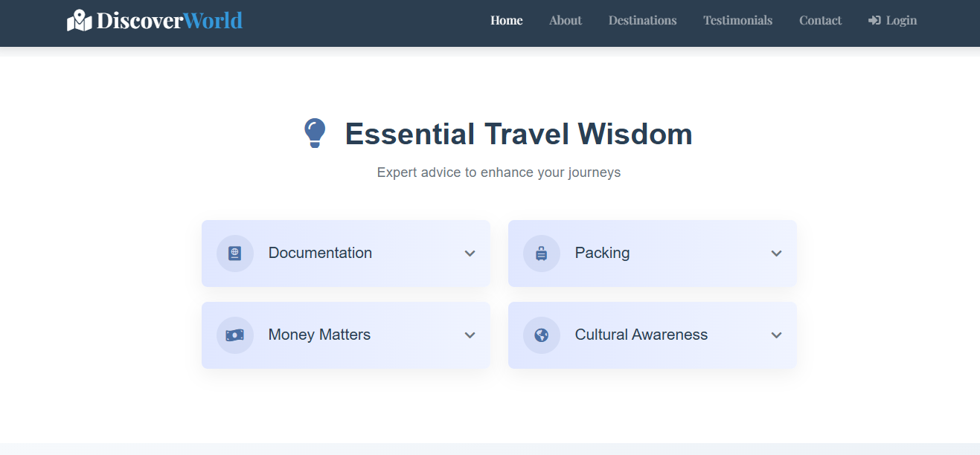Screen dimensions: 980x455
Task: Open the About nav item
Action: [x=566, y=21]
